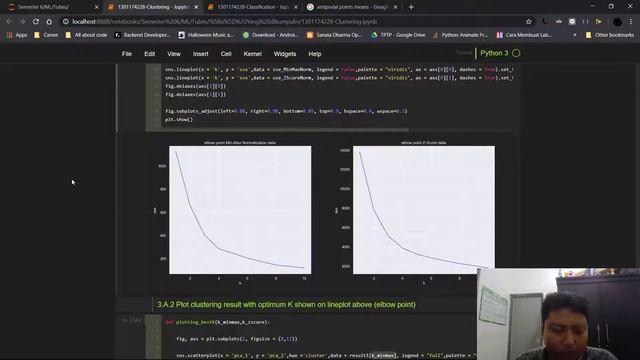
Task: Reload the current page
Action: (x=36, y=22)
